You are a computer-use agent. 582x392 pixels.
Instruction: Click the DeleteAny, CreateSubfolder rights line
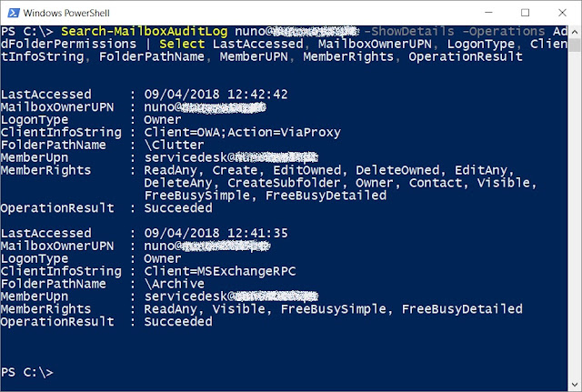[x=340, y=183]
